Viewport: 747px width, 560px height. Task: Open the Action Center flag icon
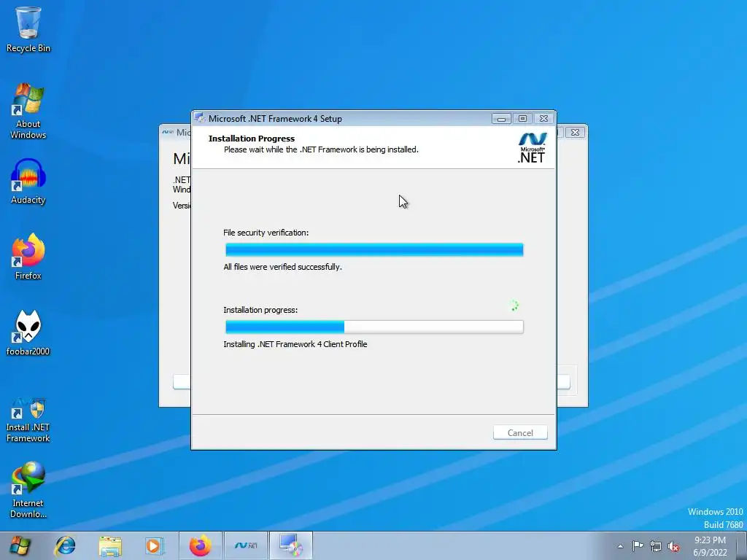(638, 545)
